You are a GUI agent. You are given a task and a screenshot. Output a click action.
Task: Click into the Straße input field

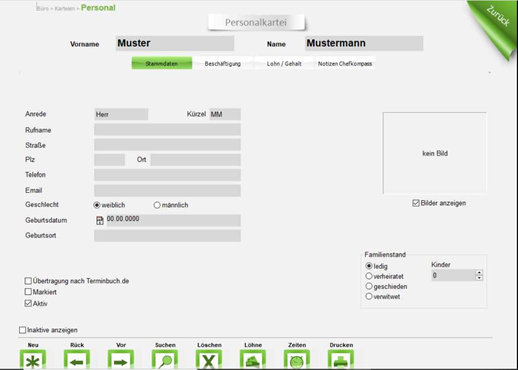[x=167, y=145]
